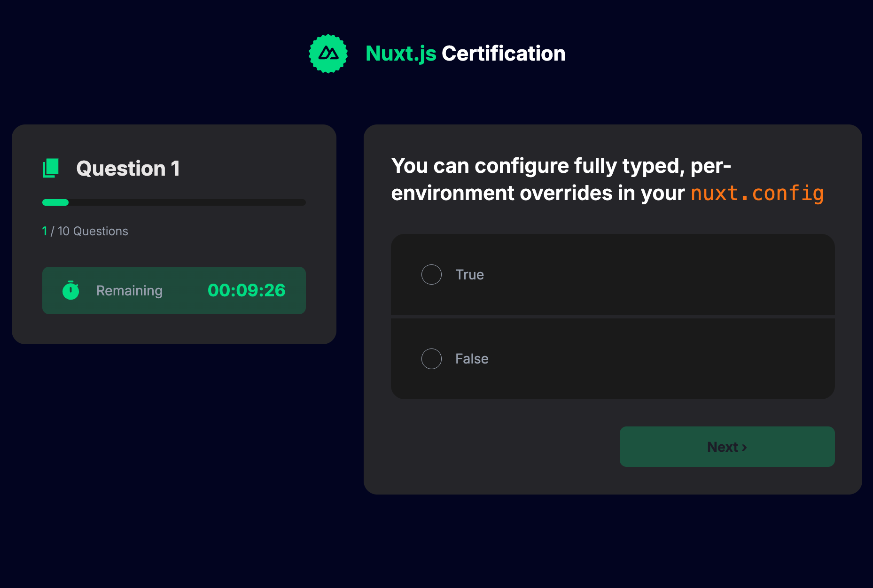Click the "Remaining" label in the timer box
The image size is (873, 588).
coord(129,291)
